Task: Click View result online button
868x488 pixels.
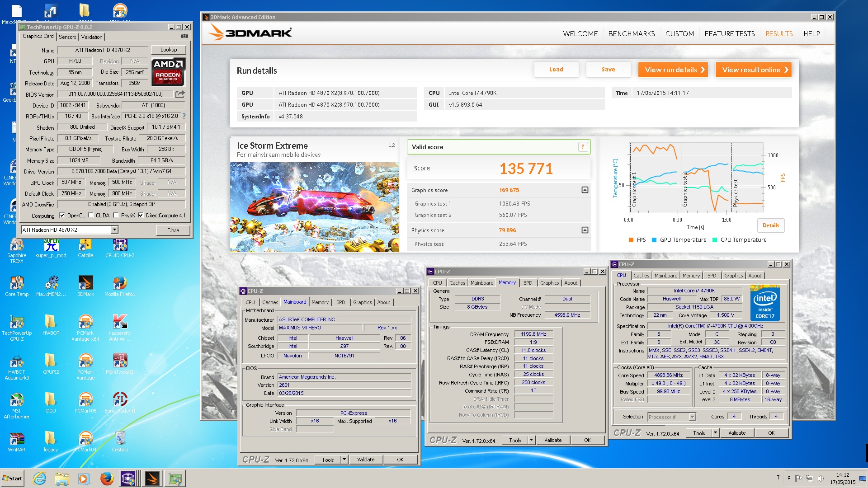Action: (753, 70)
